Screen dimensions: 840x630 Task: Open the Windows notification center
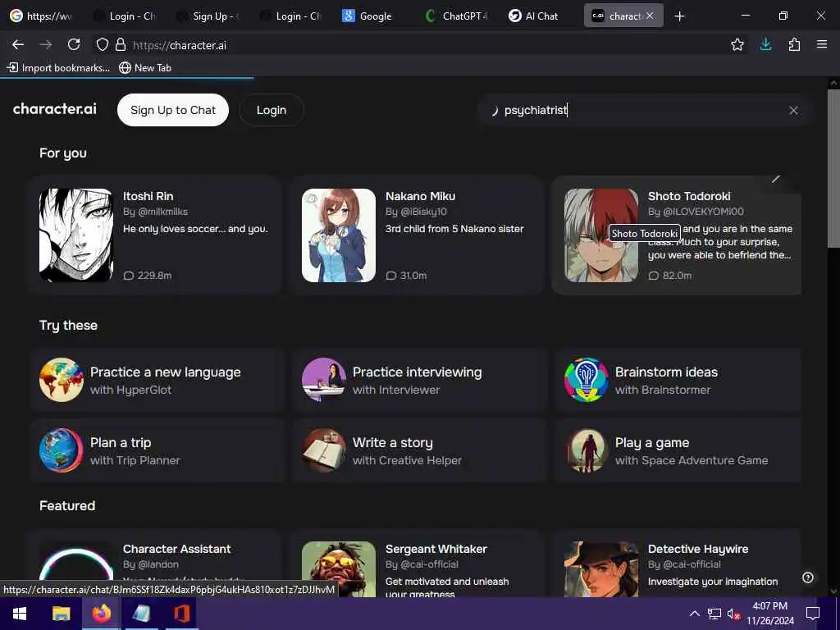[x=813, y=614]
